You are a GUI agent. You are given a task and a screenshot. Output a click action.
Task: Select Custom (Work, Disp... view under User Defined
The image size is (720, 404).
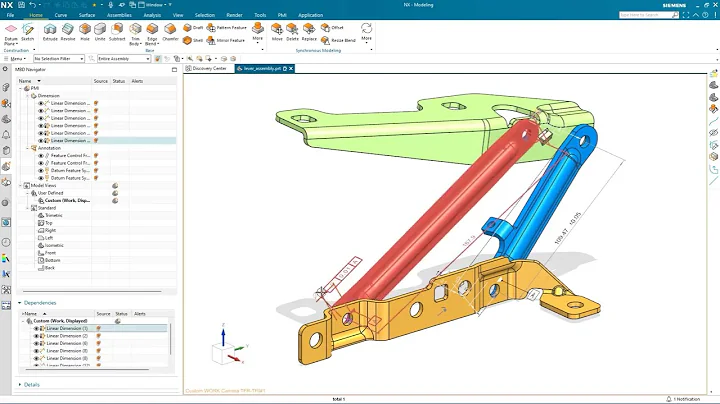pos(64,201)
